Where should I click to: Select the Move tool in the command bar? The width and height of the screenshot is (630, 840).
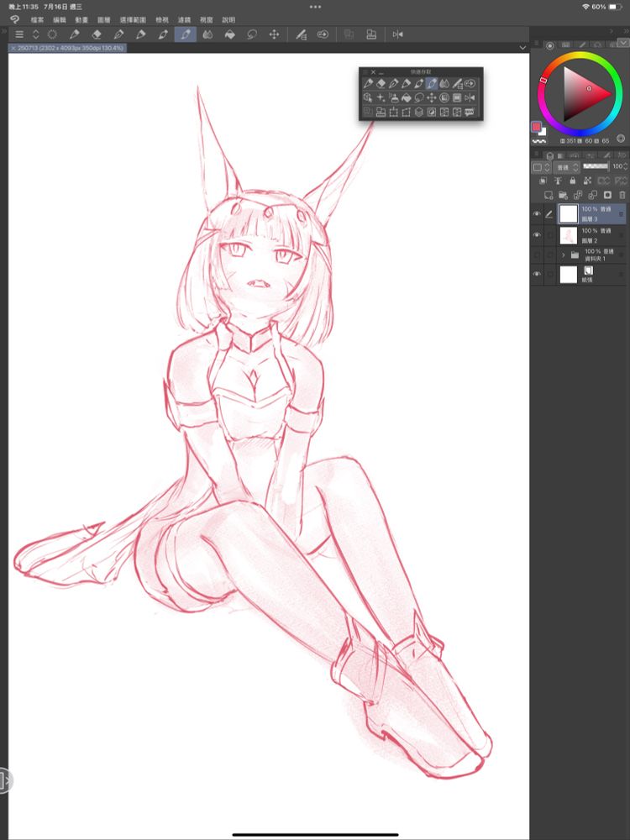pyautogui.click(x=275, y=34)
